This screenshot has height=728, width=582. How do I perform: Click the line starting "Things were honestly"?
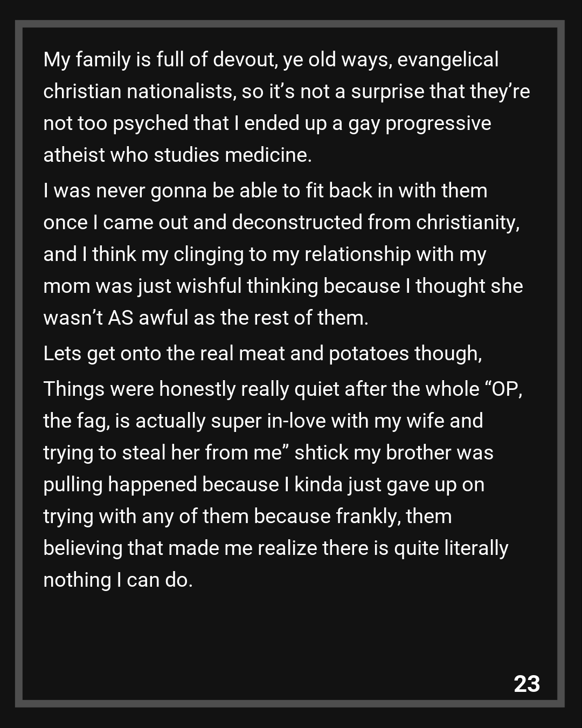[282, 389]
